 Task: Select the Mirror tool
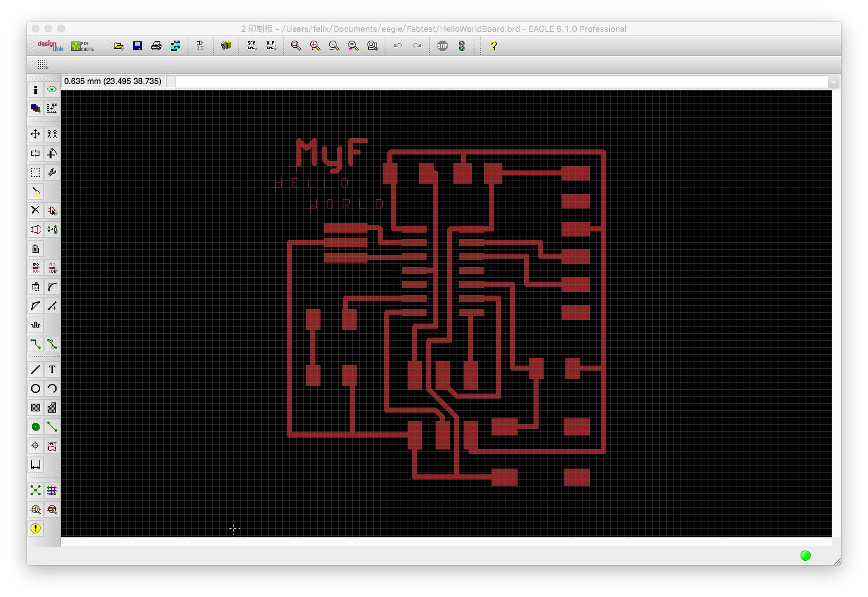pos(35,153)
